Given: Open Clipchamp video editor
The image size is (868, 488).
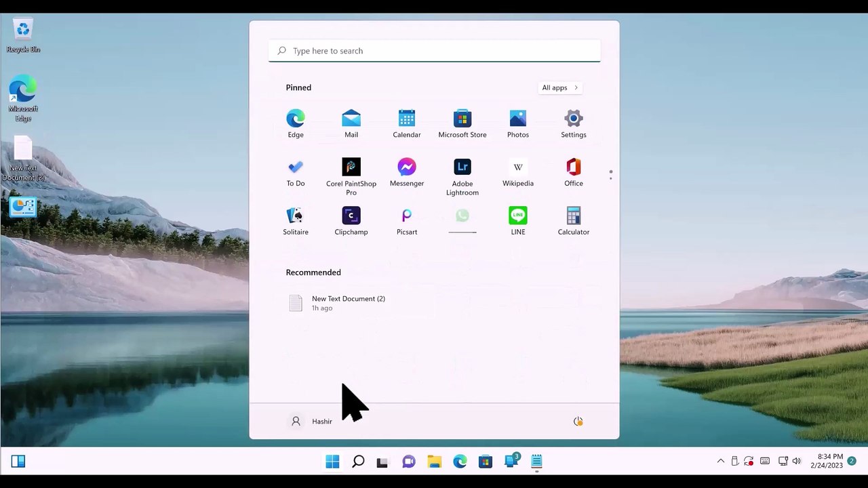Looking at the screenshot, I should click(351, 222).
